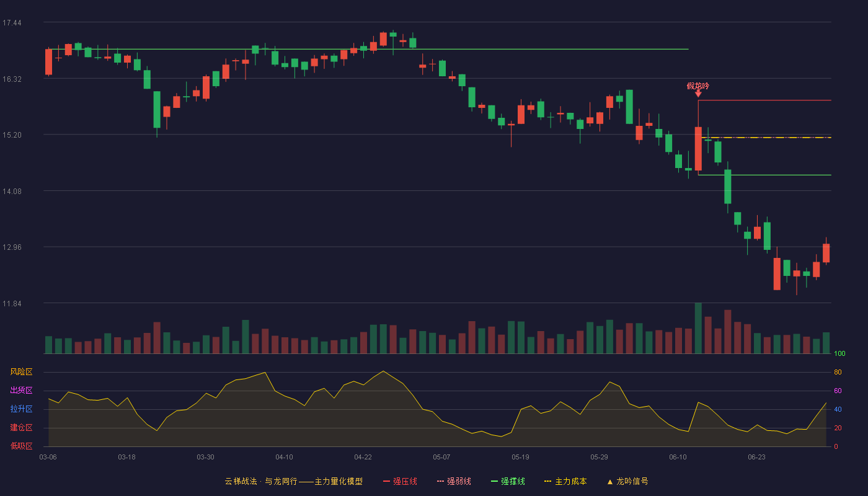Screen dimensions: 868x496
Task: Click the pink dotted icon beside 强弱线
Action: tap(440, 481)
